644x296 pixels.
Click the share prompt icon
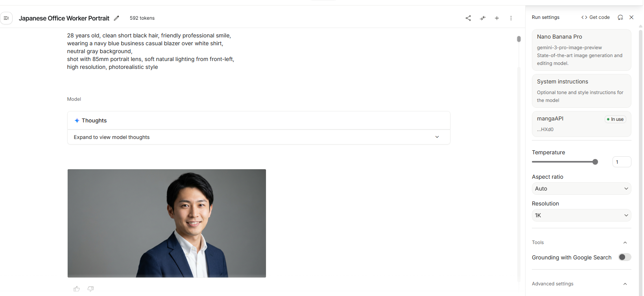click(x=468, y=18)
